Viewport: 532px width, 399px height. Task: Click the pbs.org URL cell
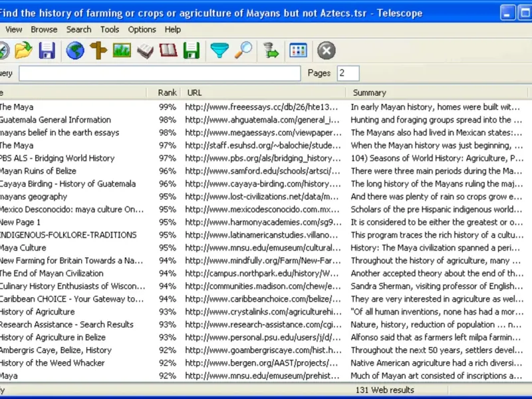point(263,158)
